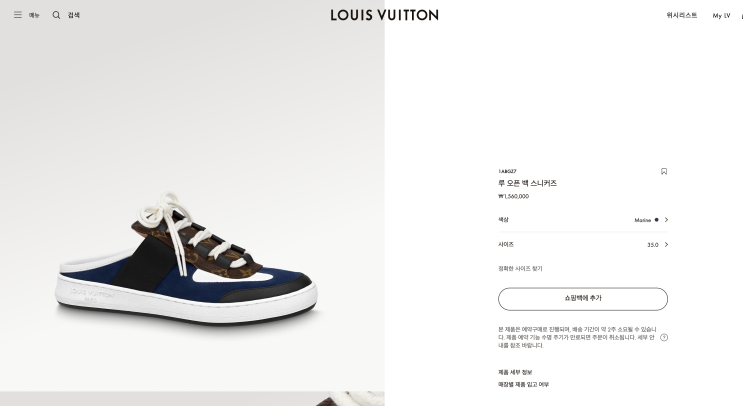743x406 pixels.
Task: Open the 35.0 size selector
Action: tap(652, 244)
